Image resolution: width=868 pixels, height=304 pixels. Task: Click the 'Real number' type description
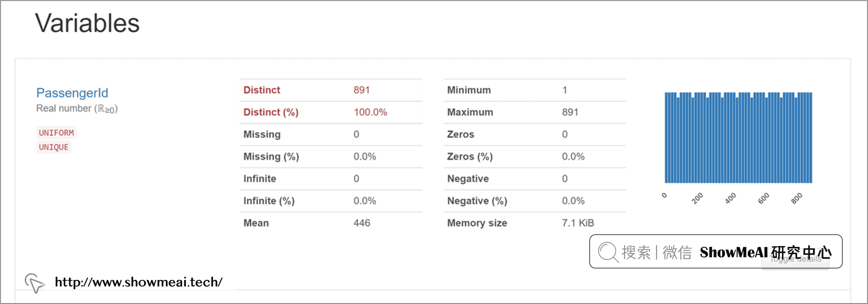pyautogui.click(x=77, y=109)
